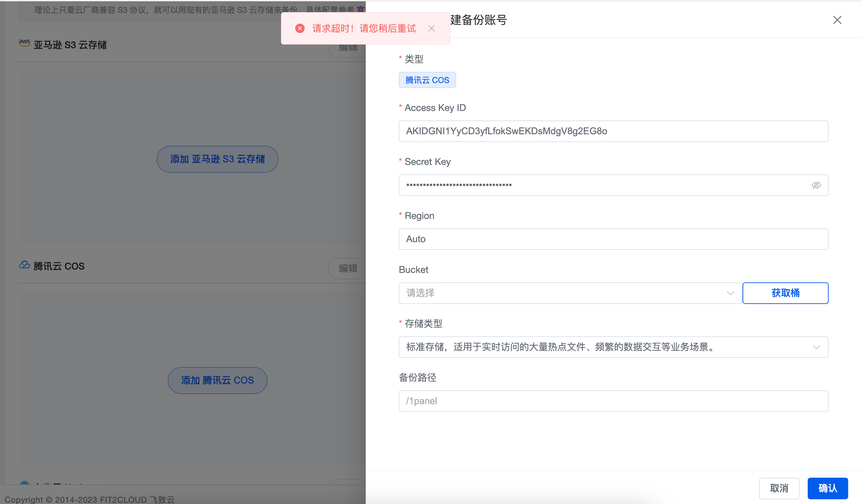Select the 腾讯云 COS type tag

point(427,80)
